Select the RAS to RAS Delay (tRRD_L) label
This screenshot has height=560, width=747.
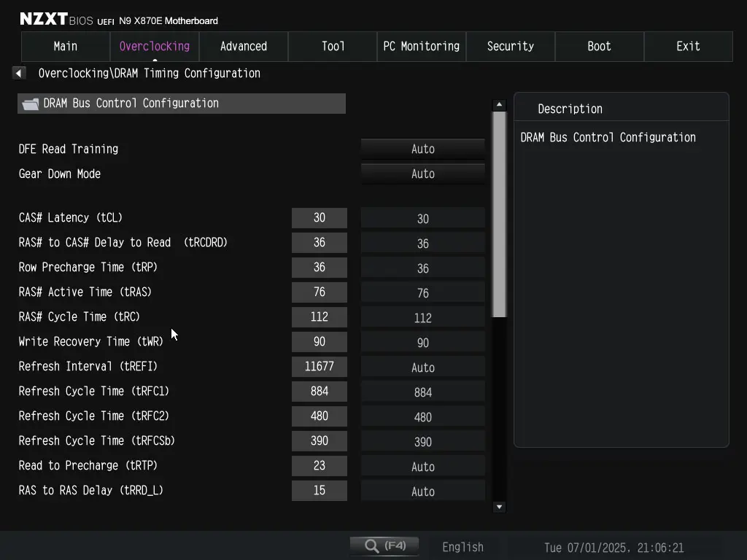(91, 490)
